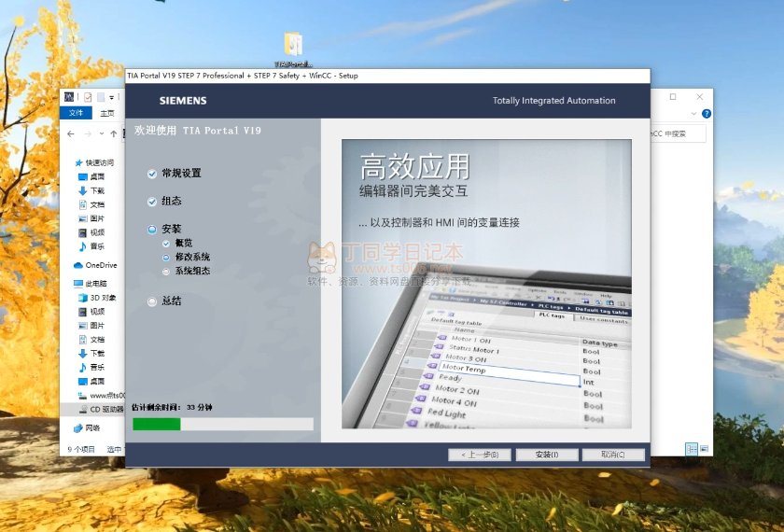Click the 9 个项目 status bar text
Image resolution: width=784 pixels, height=532 pixels.
(x=81, y=449)
